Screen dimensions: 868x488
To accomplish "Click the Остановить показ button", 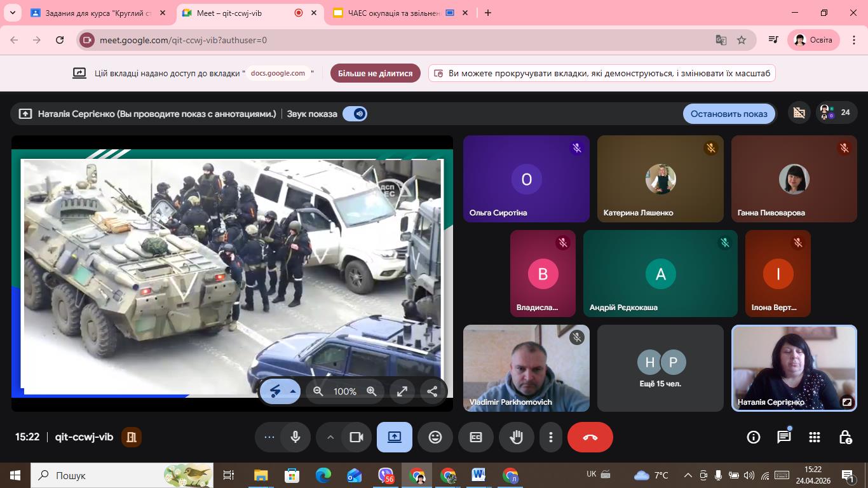I will click(x=729, y=114).
